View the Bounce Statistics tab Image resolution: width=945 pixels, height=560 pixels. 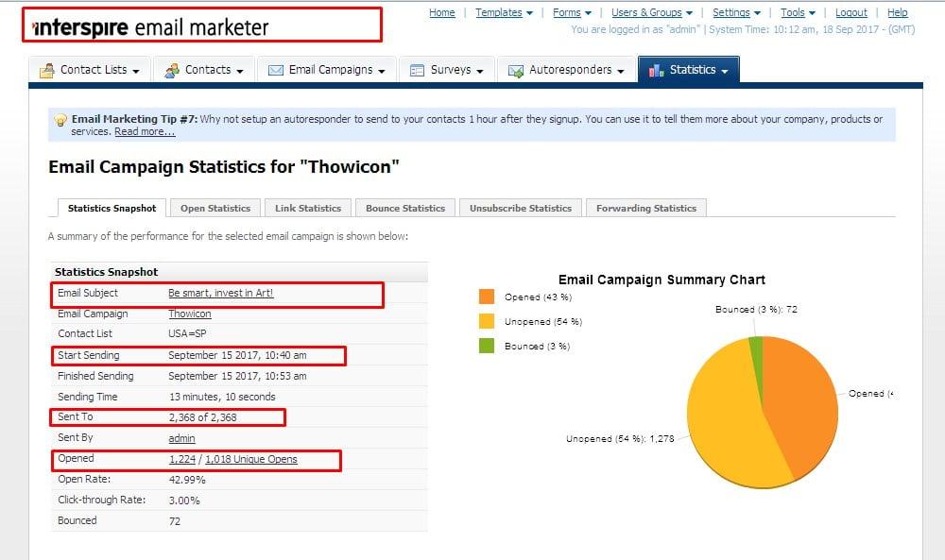(x=404, y=207)
